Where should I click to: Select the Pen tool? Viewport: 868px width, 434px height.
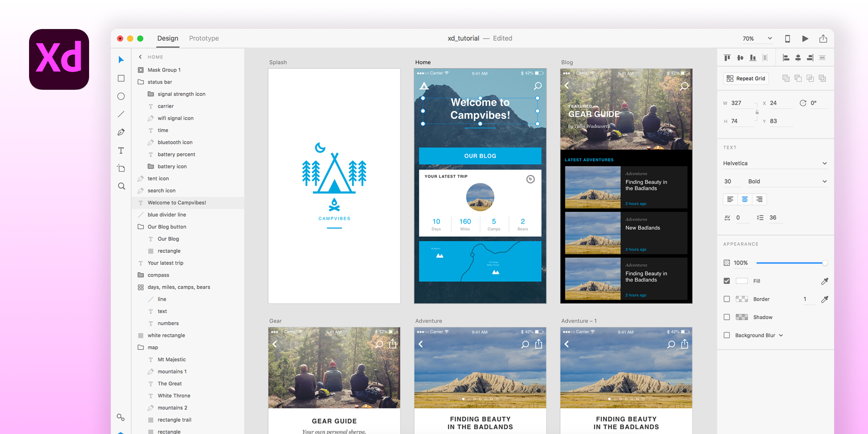pyautogui.click(x=121, y=132)
